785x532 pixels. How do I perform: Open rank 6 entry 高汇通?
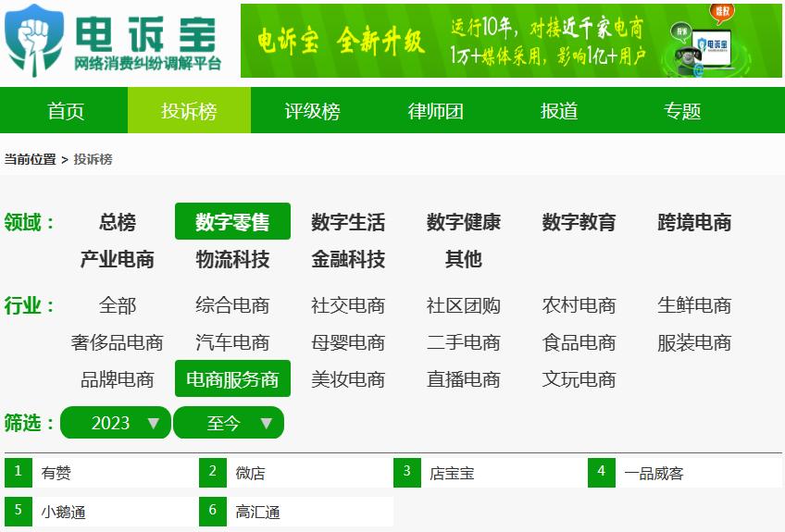[x=296, y=512]
